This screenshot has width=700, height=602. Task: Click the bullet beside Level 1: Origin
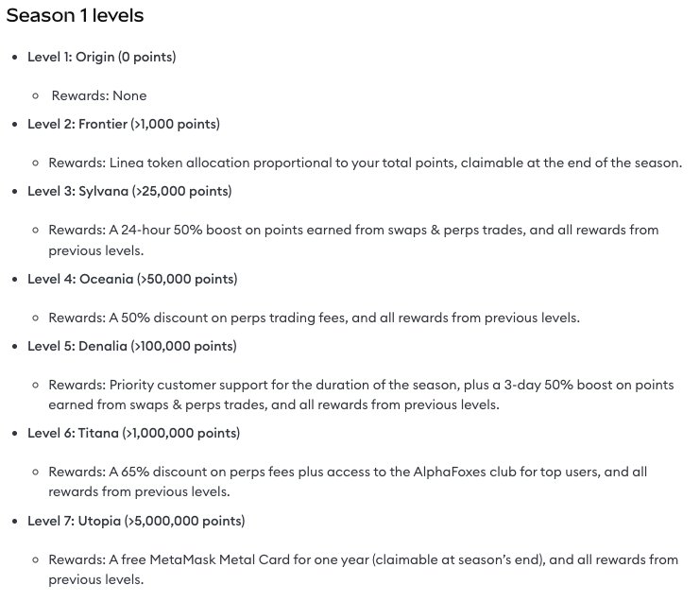click(x=13, y=58)
